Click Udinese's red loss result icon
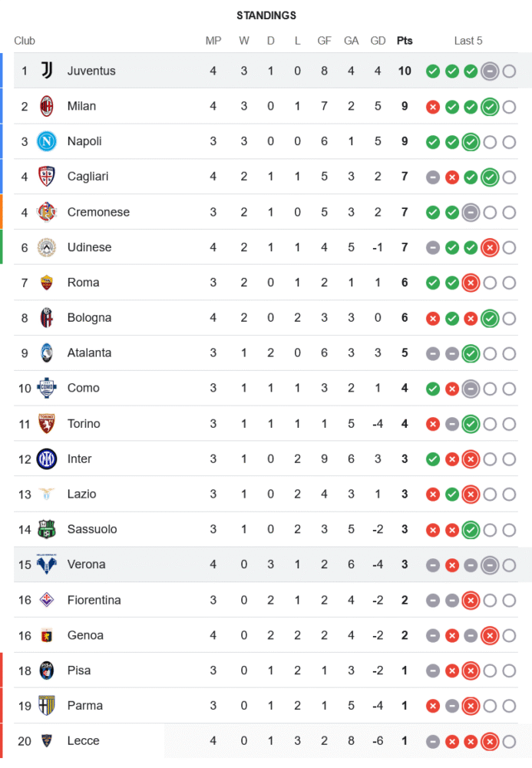Image resolution: width=532 pixels, height=768 pixels. point(490,247)
